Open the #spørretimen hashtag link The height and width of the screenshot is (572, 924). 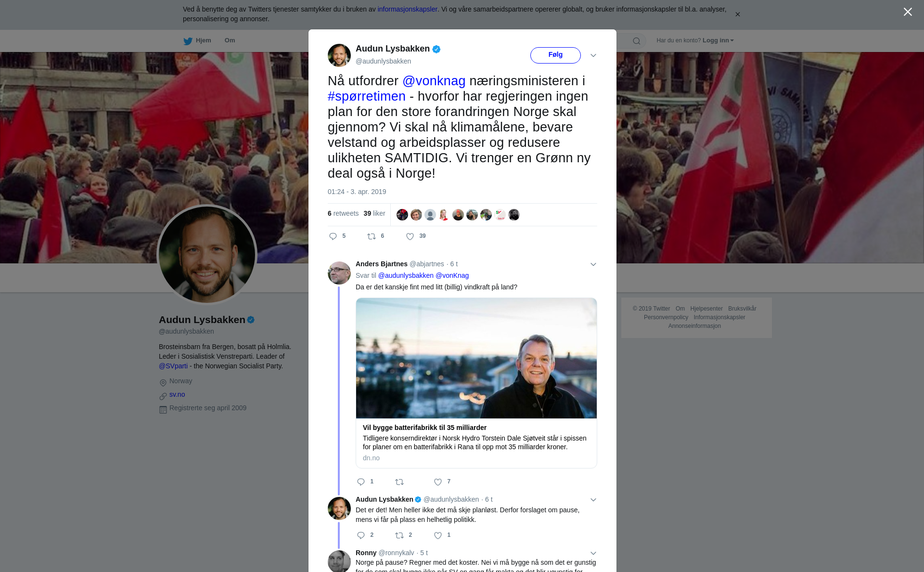367,96
